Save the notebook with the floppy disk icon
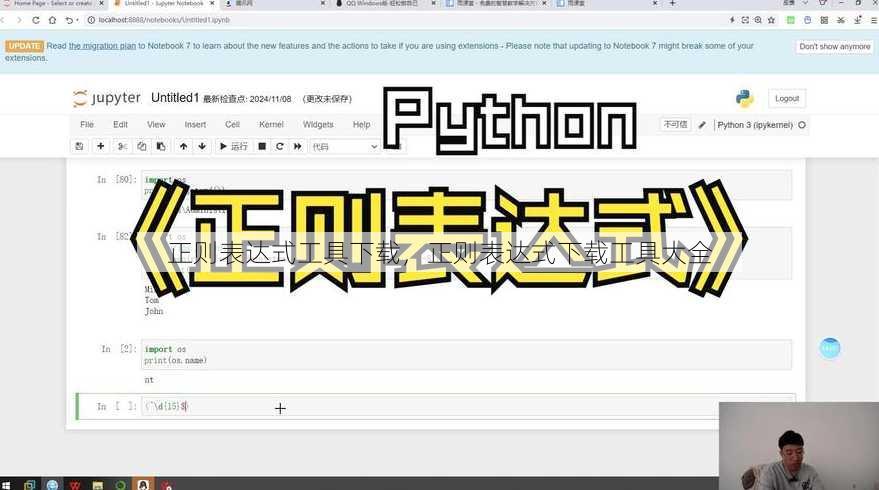The image size is (879, 490). pos(80,146)
